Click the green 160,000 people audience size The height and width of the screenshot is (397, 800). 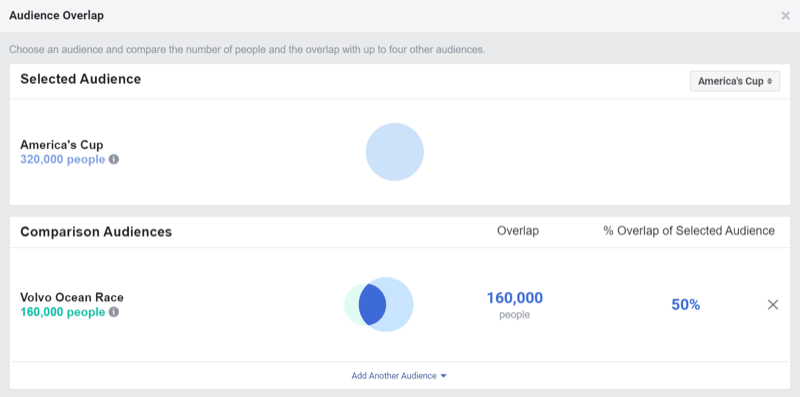point(63,312)
